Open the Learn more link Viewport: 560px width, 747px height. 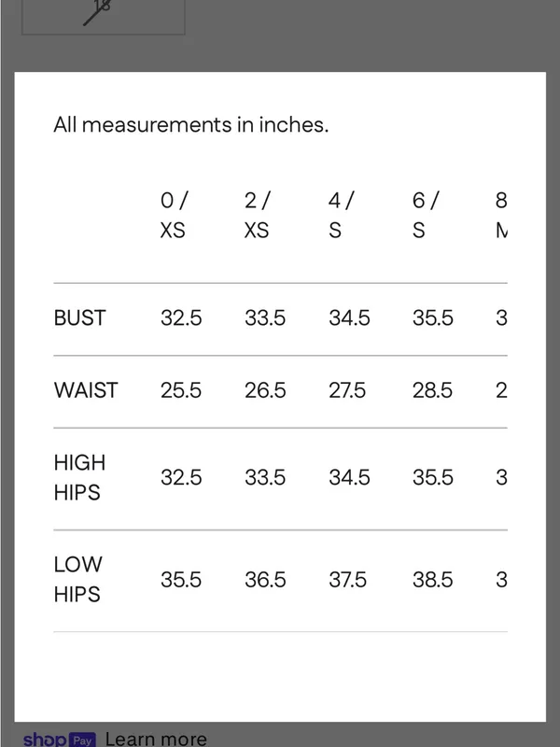pos(156,739)
